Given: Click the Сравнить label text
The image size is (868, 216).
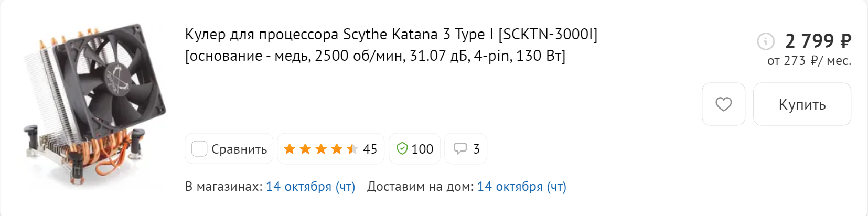Looking at the screenshot, I should pos(239,149).
